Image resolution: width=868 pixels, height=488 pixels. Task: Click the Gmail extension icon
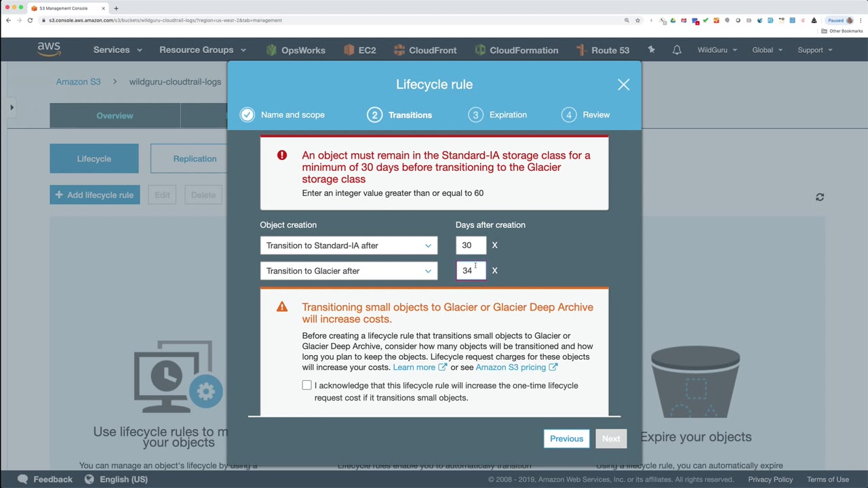click(684, 20)
